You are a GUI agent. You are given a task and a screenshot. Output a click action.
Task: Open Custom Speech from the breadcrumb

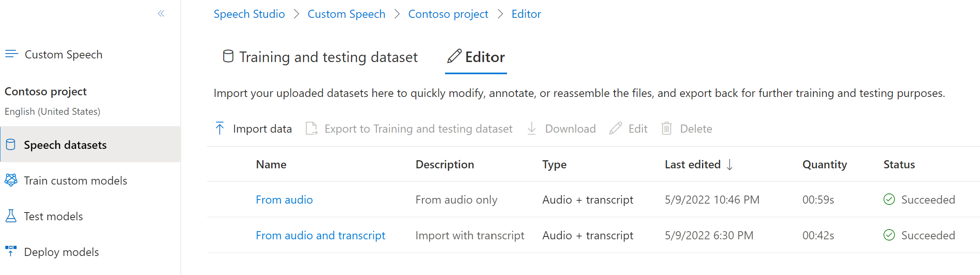347,13
